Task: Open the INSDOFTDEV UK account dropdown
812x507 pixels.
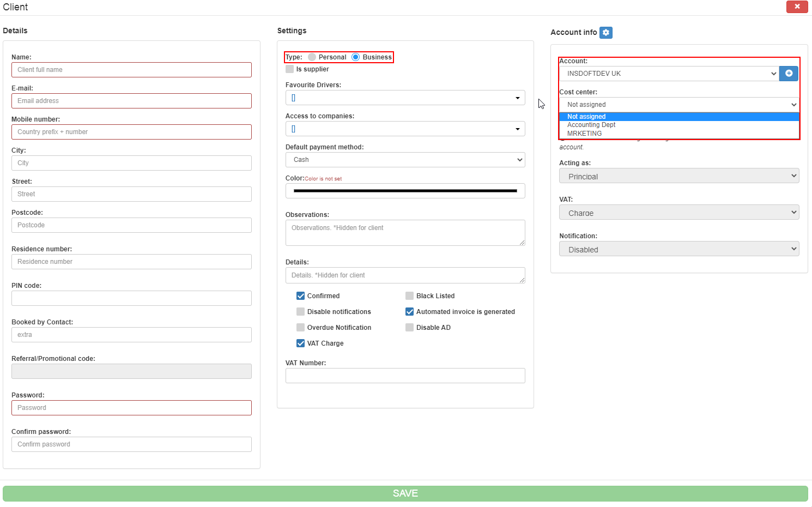Action: click(x=669, y=74)
